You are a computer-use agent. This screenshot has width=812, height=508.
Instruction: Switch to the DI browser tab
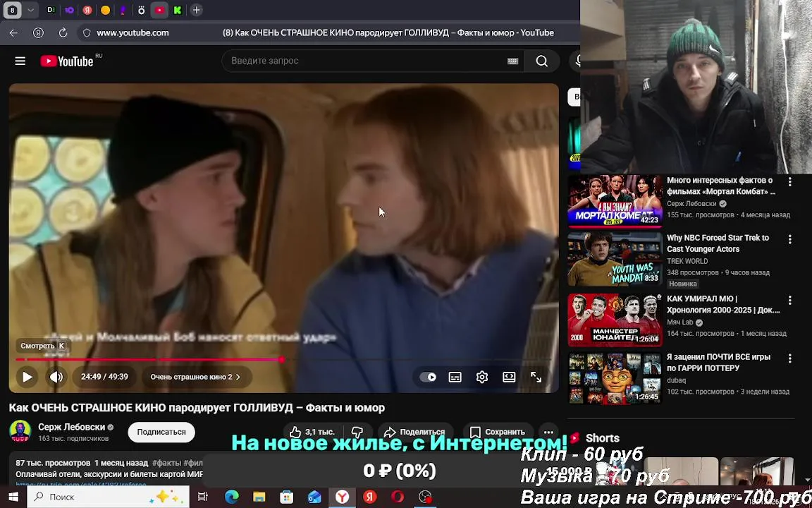click(x=51, y=10)
